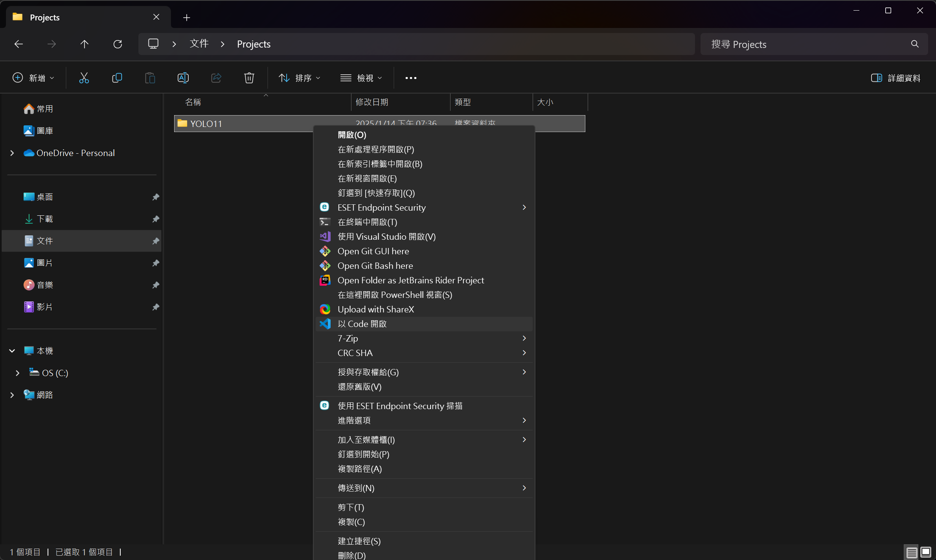Click the Delete trash icon in toolbar

click(x=249, y=78)
